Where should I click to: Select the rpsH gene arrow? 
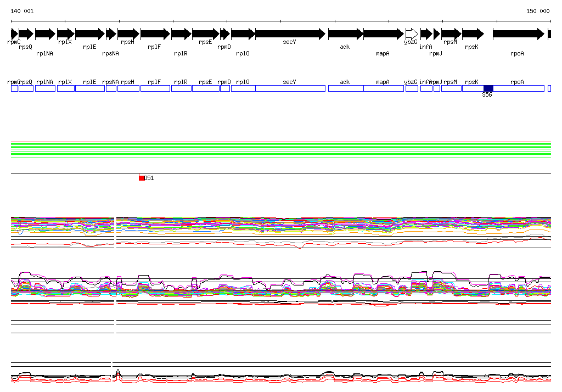coord(128,34)
